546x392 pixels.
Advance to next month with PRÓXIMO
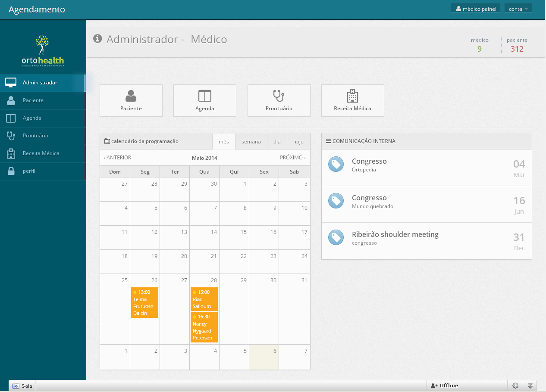[292, 158]
